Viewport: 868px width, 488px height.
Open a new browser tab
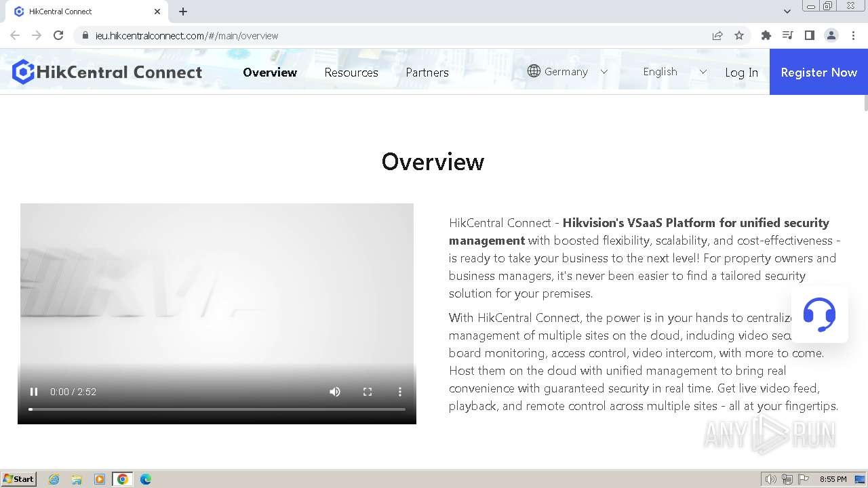[183, 12]
